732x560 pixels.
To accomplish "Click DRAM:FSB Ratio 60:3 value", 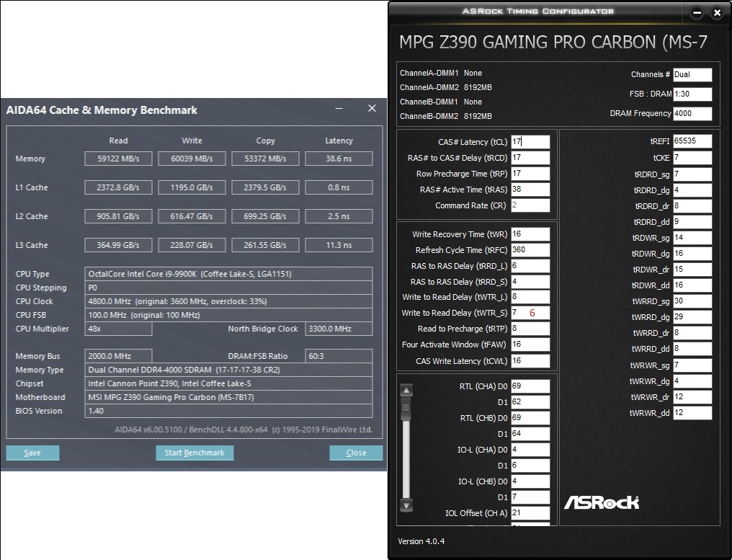I will coord(339,356).
